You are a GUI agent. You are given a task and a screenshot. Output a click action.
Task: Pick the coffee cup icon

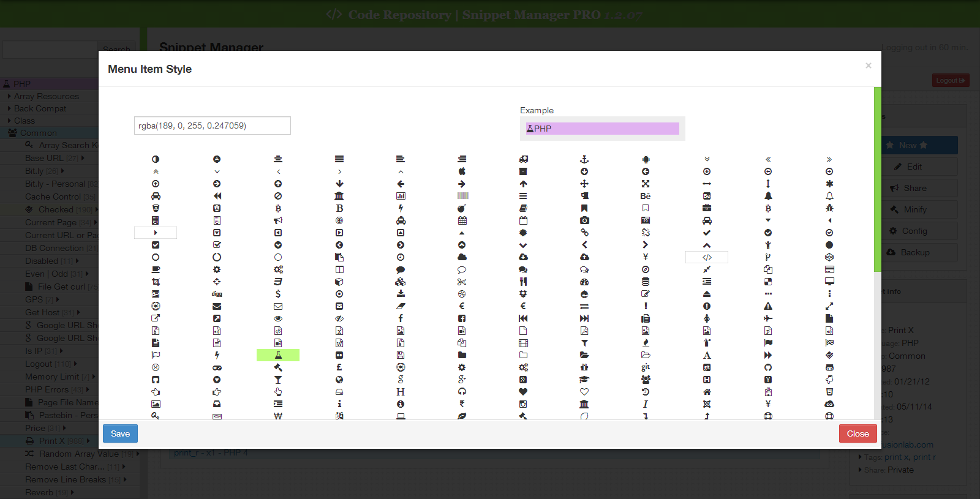pyautogui.click(x=156, y=269)
